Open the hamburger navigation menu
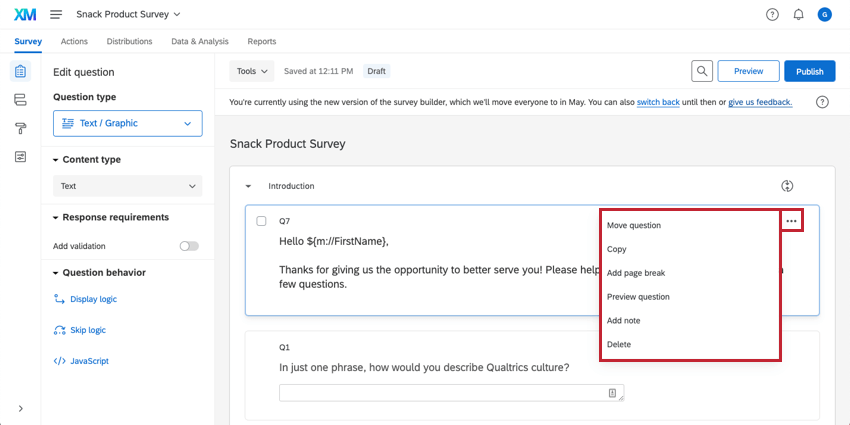The width and height of the screenshot is (850, 425). coord(56,15)
